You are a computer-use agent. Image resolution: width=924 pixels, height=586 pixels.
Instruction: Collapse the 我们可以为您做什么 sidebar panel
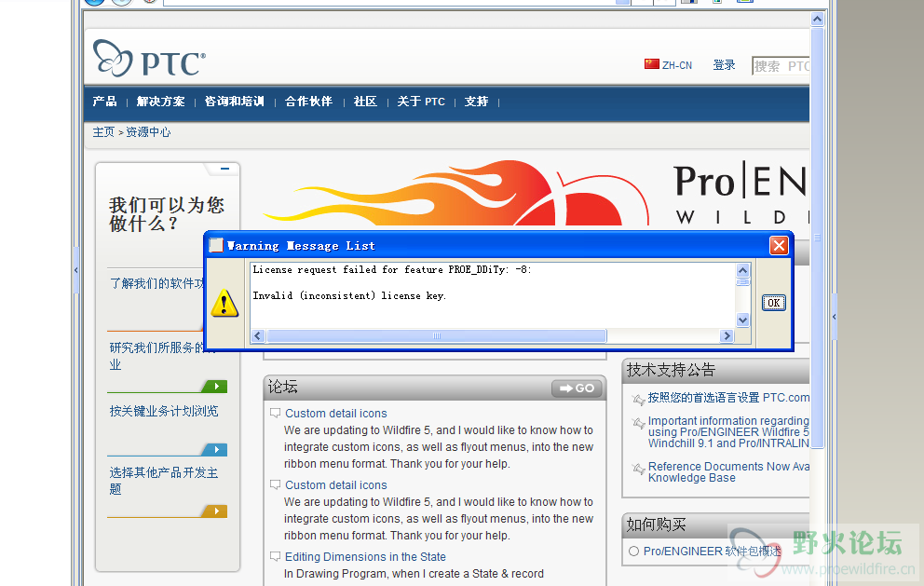tap(224, 169)
